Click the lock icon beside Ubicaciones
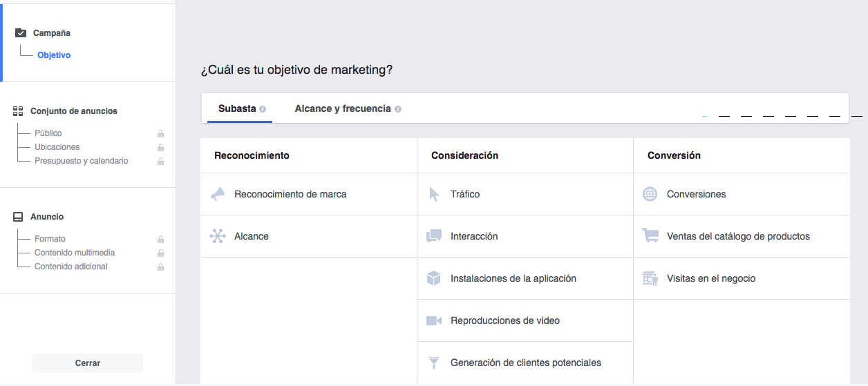Image resolution: width=868 pixels, height=386 pixels. coord(160,147)
